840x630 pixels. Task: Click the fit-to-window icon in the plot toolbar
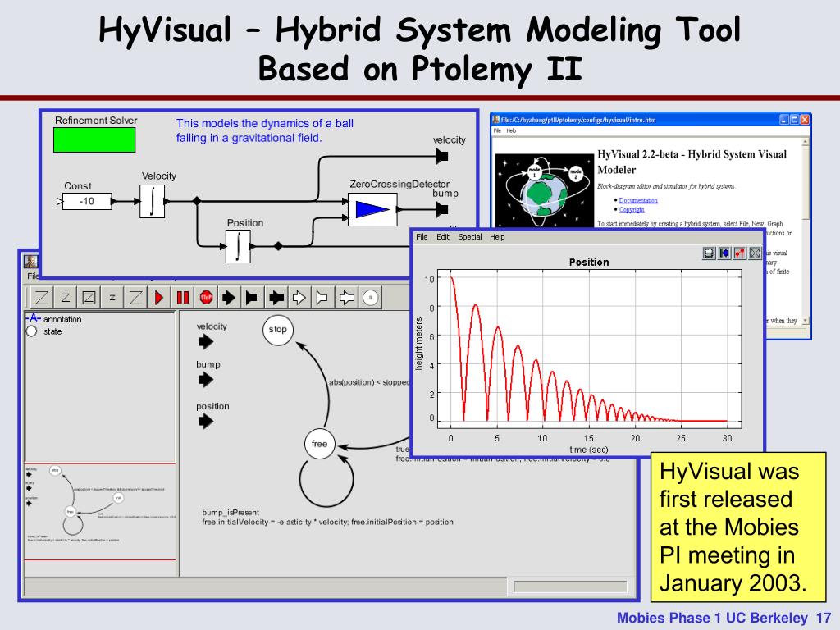[755, 253]
